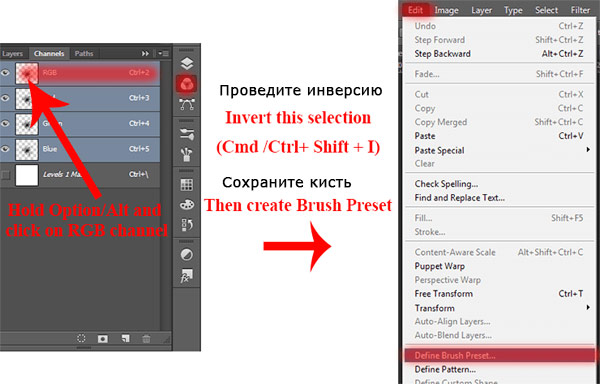Open the Color palette icon in dock

187,205
